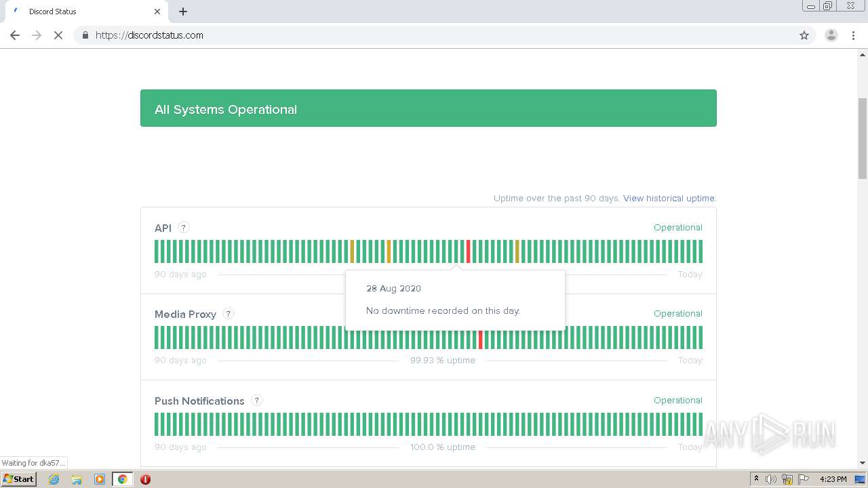
Task: Click Push Notifications help question mark
Action: pos(256,401)
